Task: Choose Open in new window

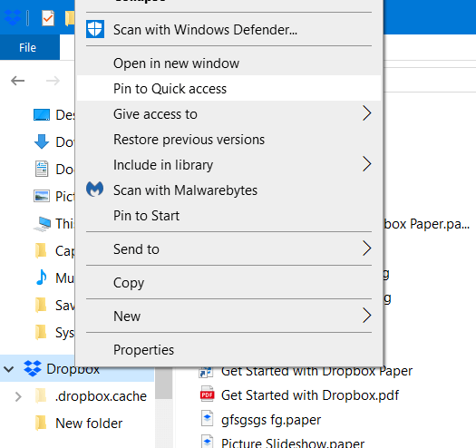Action: 228,63
